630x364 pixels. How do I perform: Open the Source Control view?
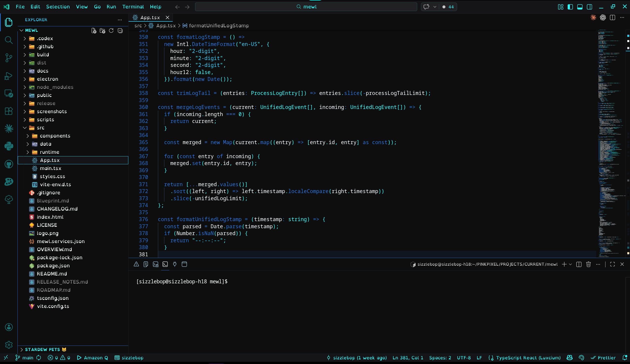(x=9, y=58)
